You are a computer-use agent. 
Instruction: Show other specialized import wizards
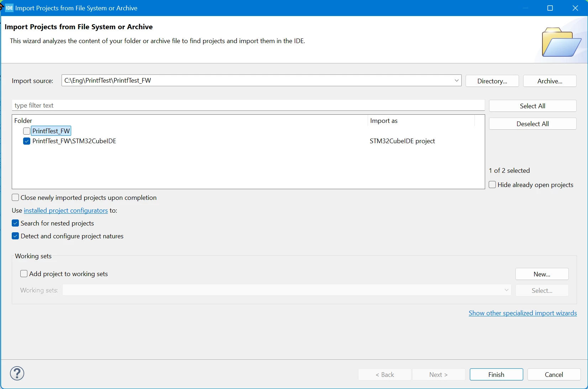523,313
